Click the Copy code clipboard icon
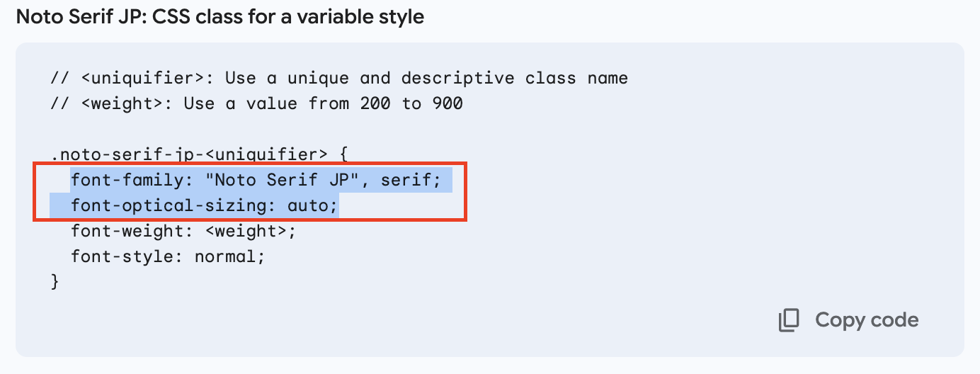The image size is (980, 374). tap(789, 320)
